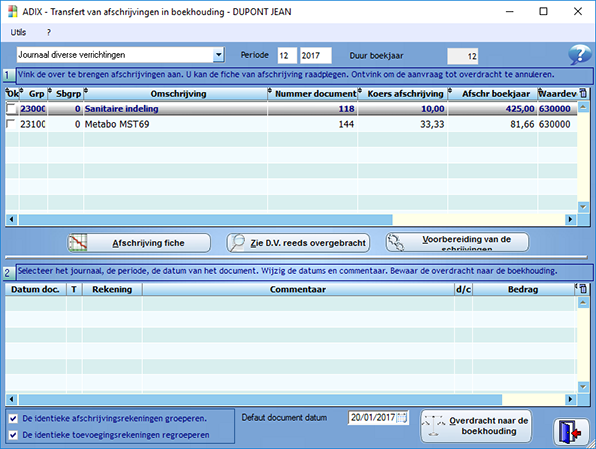This screenshot has width=596, height=449.
Task: Click upper grid horizontal scrollbar thumb
Action: click(x=206, y=219)
